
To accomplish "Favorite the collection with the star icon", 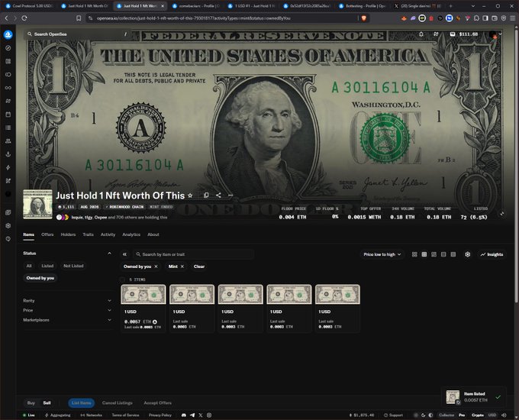I will pyautogui.click(x=190, y=195).
